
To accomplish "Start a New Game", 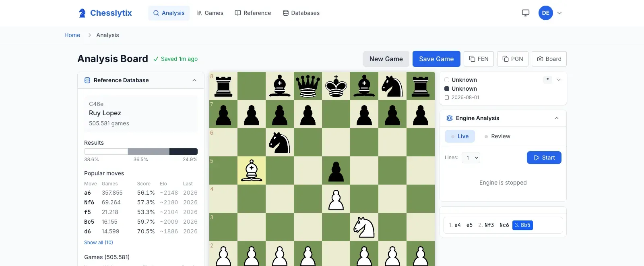I will click(386, 59).
